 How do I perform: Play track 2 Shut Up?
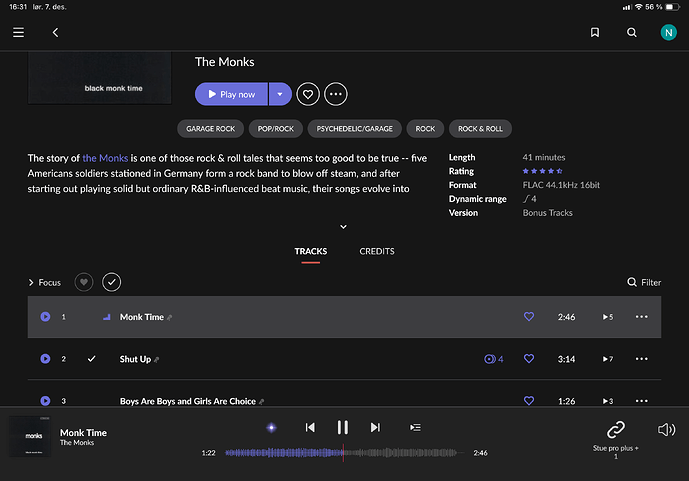pos(45,359)
